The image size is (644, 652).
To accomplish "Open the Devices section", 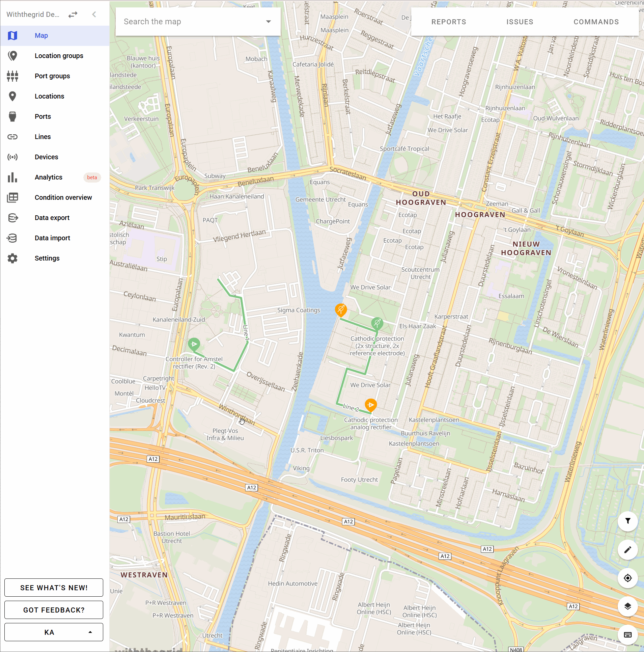I will click(46, 157).
